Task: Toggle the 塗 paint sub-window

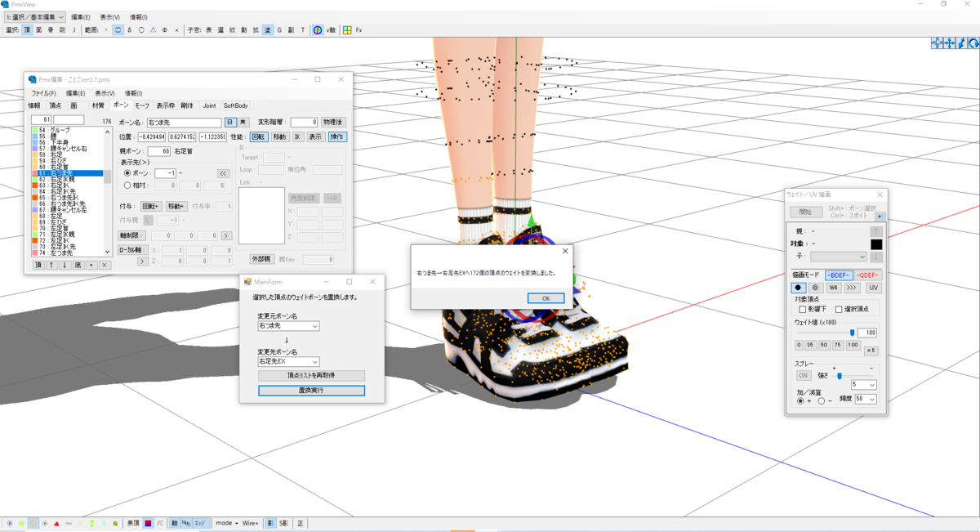Action: click(267, 29)
